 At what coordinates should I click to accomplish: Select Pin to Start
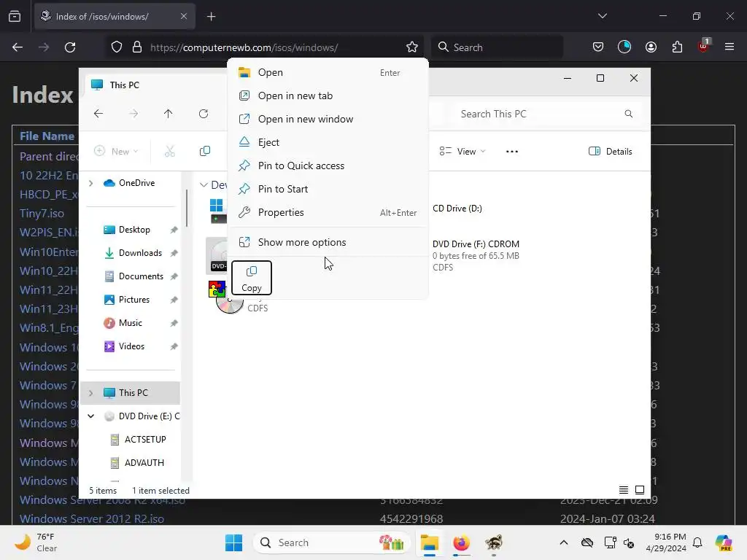(328, 189)
